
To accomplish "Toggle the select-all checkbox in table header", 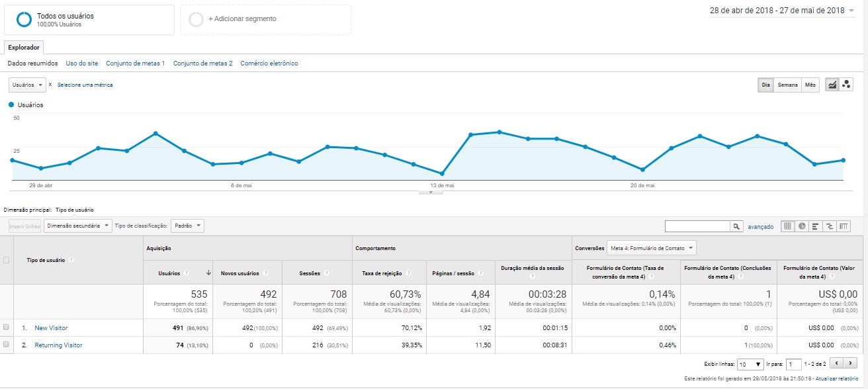I will click(7, 260).
